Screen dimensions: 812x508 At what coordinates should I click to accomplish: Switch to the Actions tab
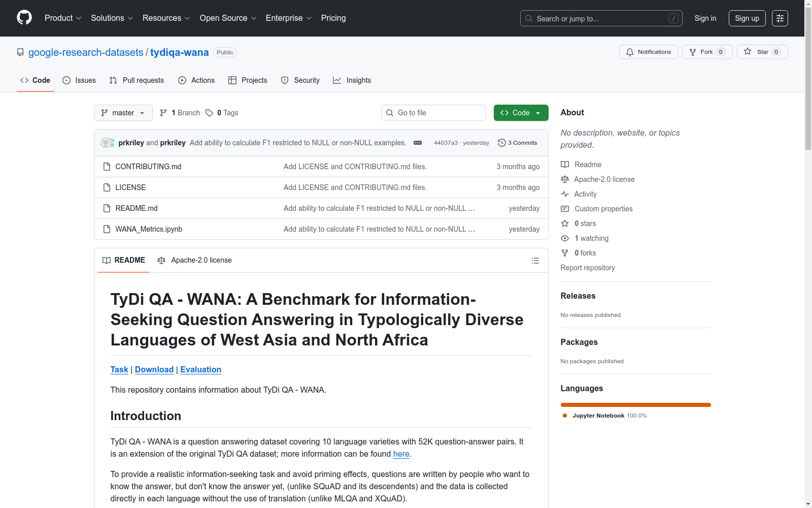196,80
